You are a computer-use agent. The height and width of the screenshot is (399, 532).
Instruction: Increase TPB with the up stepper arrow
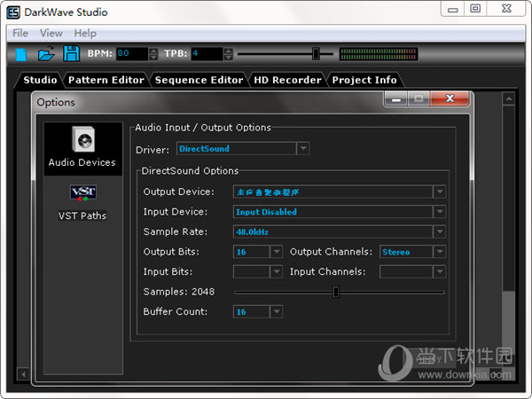tap(229, 51)
